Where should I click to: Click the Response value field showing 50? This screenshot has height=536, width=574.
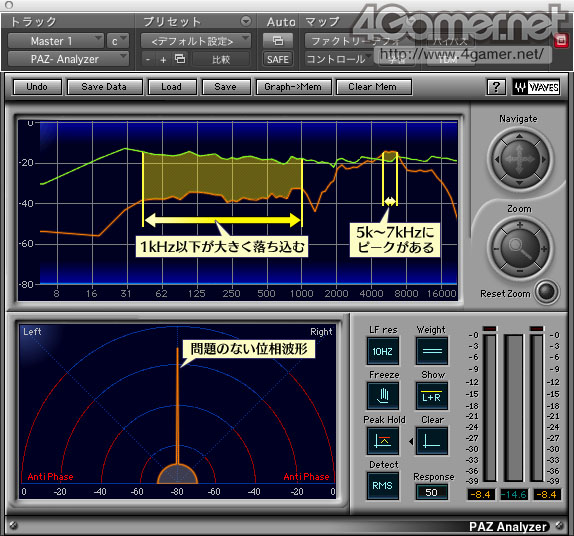pyautogui.click(x=432, y=492)
